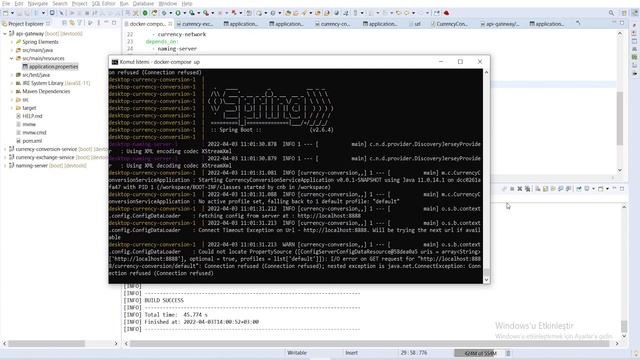Click the console Scroll Lock icon
Viewport: 640px width, 360px height.
click(545, 189)
